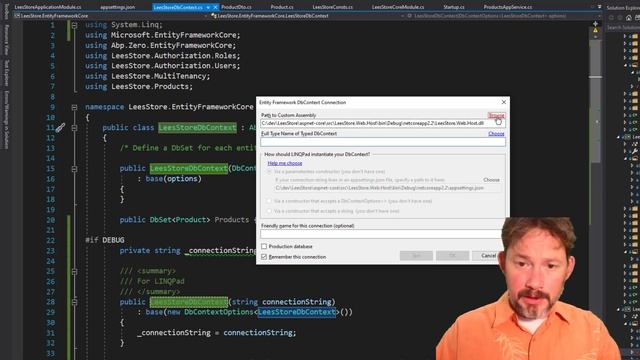Image resolution: width=640 pixels, height=360 pixels.
Task: Click Choose link beside Full Type Name
Action: click(496, 133)
